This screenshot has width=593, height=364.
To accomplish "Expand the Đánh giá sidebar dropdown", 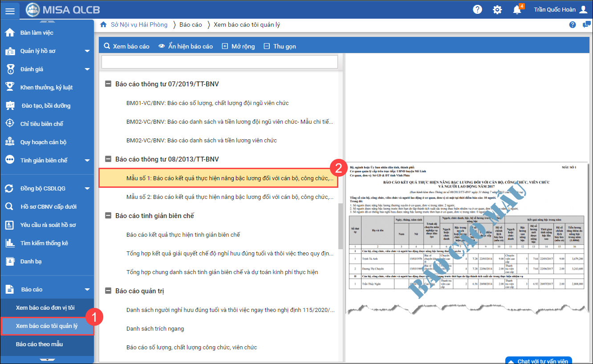I will (x=87, y=69).
